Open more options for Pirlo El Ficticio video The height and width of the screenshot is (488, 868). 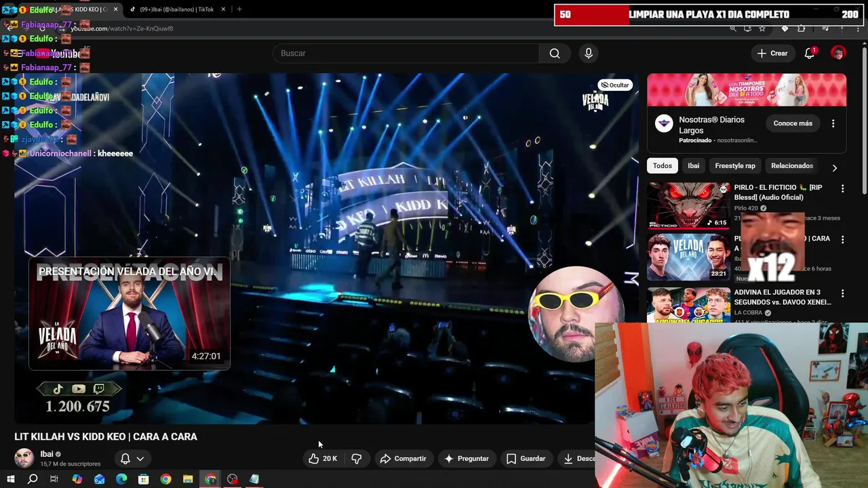point(843,188)
